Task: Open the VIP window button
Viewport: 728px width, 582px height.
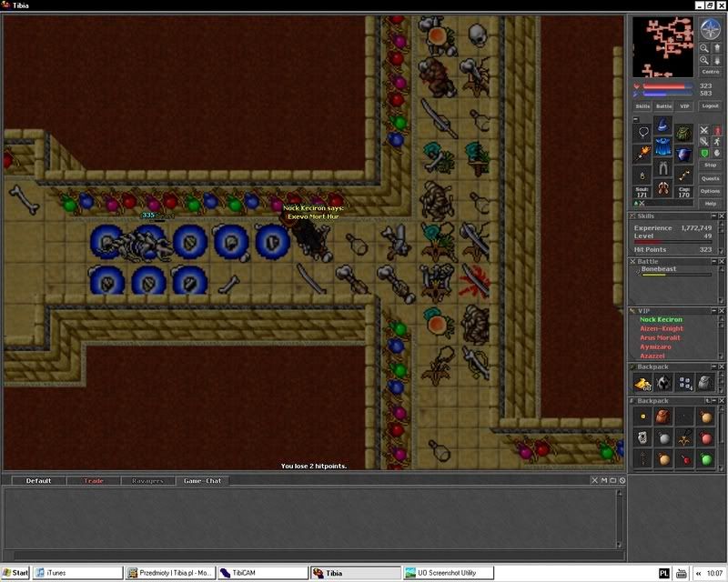Action: click(684, 106)
